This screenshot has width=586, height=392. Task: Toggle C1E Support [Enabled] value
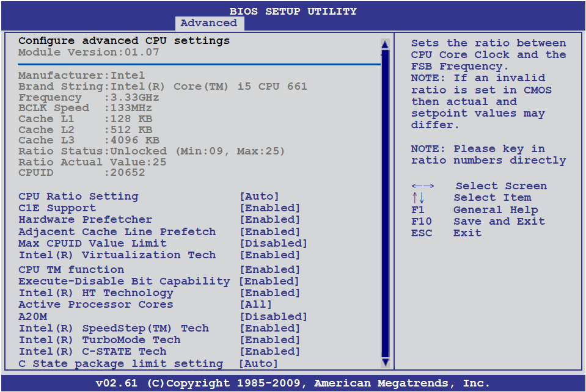(270, 208)
